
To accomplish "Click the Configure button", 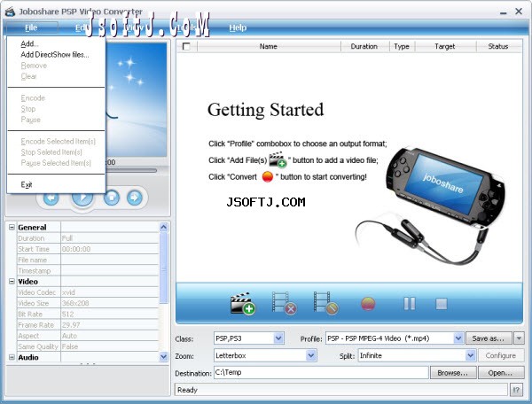I will pos(501,355).
